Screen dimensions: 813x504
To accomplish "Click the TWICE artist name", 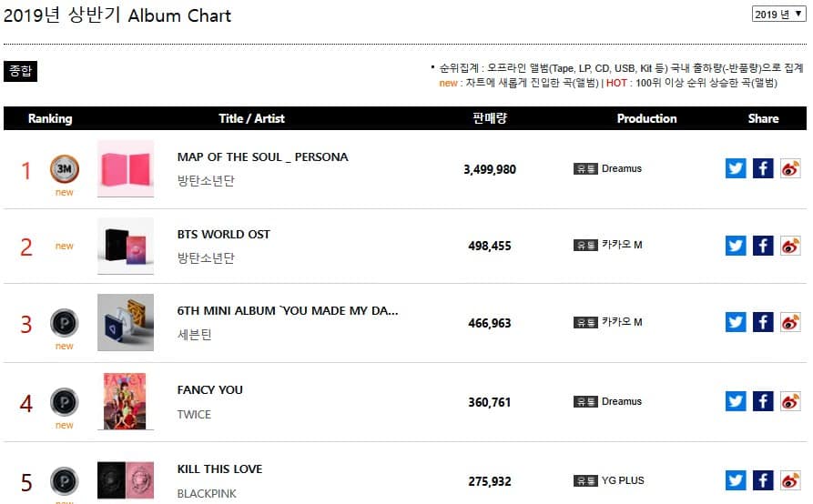I will coord(194,414).
